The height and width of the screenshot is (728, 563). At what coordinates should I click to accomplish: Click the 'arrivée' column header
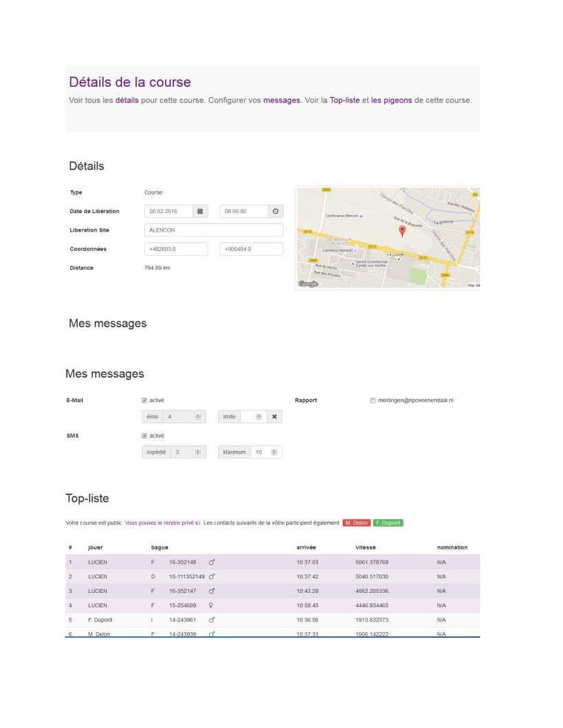[x=306, y=547]
